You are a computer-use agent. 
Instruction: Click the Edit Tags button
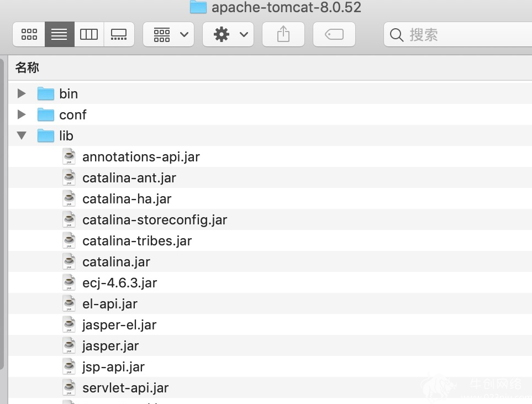tap(334, 34)
